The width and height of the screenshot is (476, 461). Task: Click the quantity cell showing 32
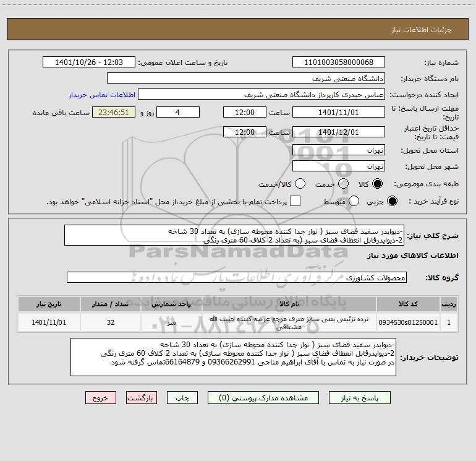pos(110,322)
